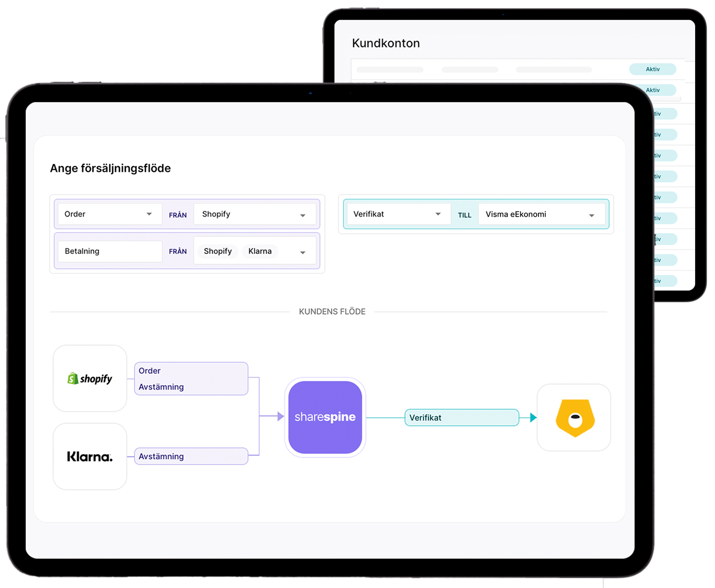
Task: Click the yellow Visma eEkonomi icon
Action: (574, 418)
